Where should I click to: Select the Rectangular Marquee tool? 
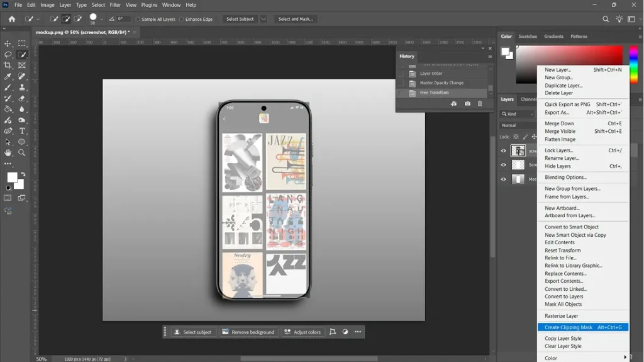pos(22,43)
